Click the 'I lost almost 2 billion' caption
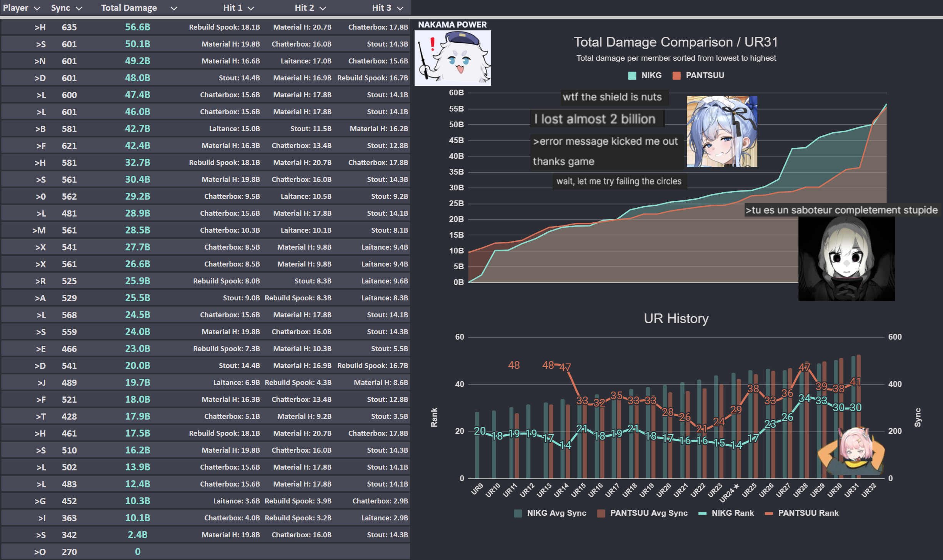The image size is (943, 560). tap(595, 119)
